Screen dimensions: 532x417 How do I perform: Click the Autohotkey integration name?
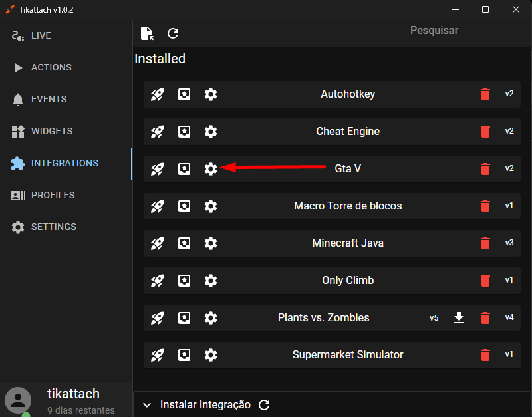tap(348, 94)
